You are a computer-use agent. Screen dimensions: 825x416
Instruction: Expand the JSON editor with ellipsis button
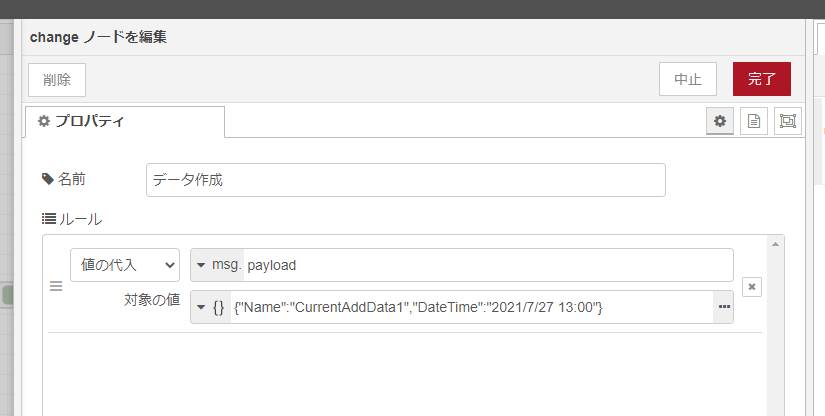[723, 306]
